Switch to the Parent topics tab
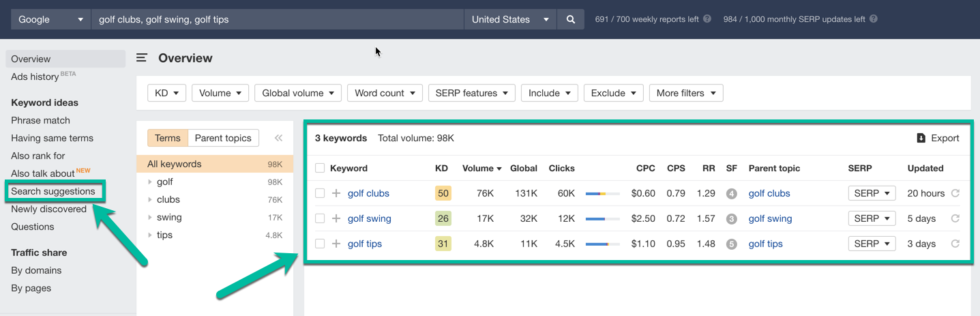Screen dimensions: 980x316 point(223,138)
